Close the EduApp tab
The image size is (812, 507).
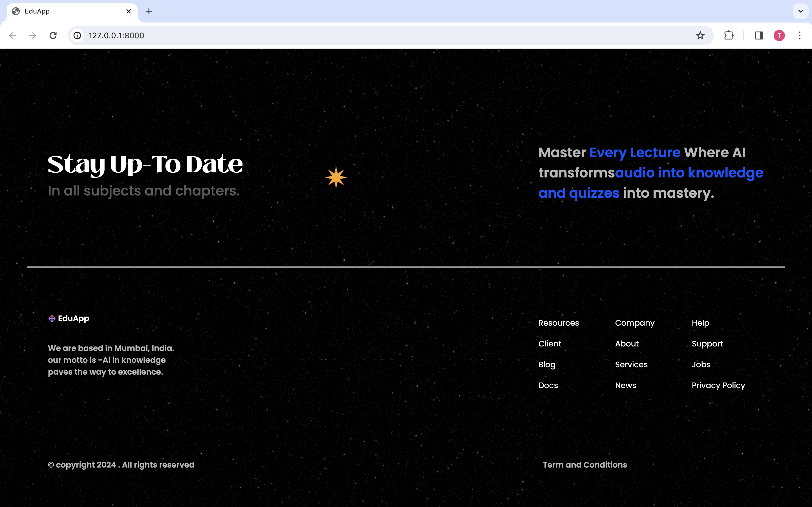[x=129, y=11]
